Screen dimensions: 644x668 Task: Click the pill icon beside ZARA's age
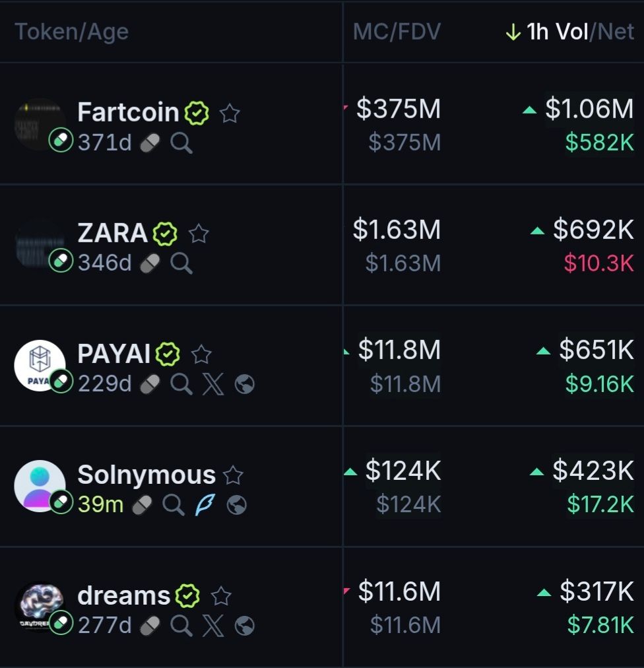pos(150,264)
